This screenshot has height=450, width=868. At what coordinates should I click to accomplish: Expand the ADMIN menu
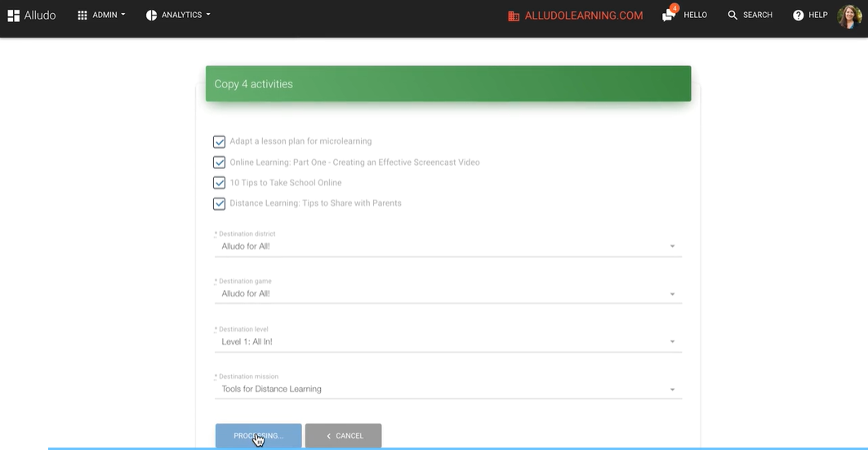click(x=101, y=15)
